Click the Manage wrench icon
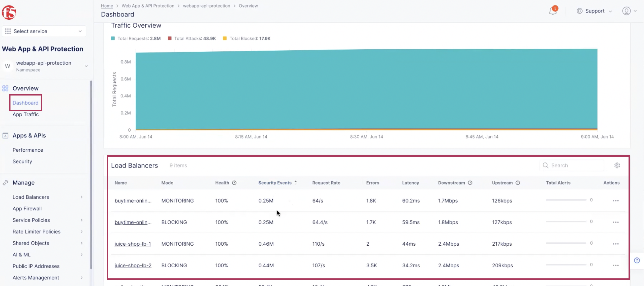 pos(5,183)
